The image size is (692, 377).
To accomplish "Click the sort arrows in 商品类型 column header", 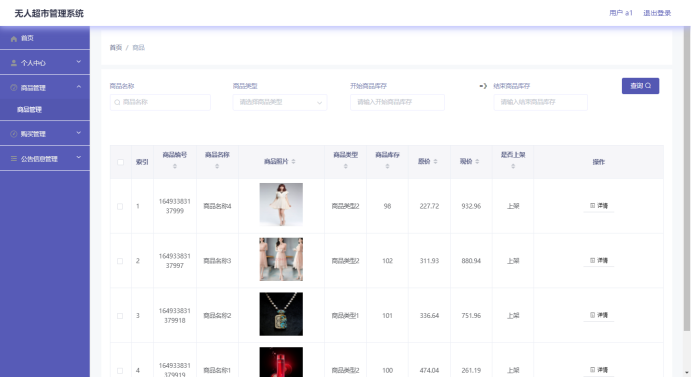I will [x=346, y=166].
